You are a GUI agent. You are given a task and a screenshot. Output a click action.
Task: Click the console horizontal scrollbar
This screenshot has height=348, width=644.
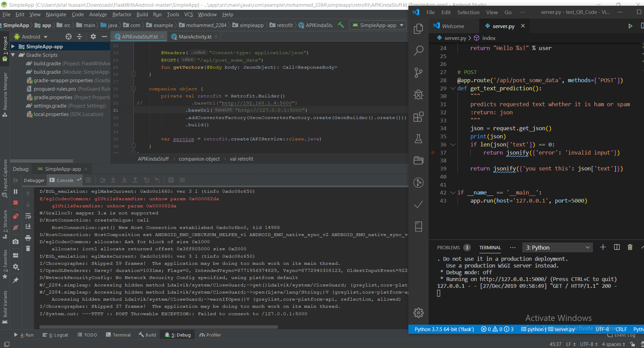(159, 327)
